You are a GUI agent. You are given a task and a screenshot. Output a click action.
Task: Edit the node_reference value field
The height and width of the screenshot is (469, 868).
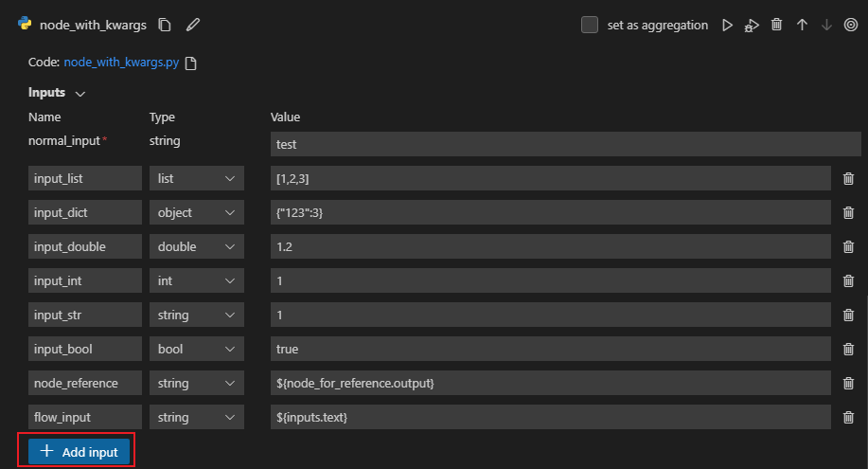coord(550,383)
